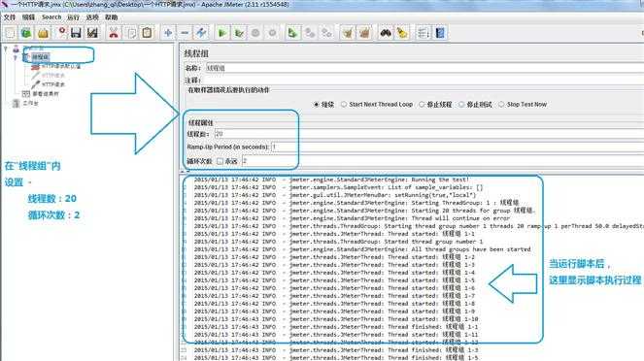Viewport: 644px width, 361px height.
Task: Start the test with green play icon
Action: tap(222, 33)
